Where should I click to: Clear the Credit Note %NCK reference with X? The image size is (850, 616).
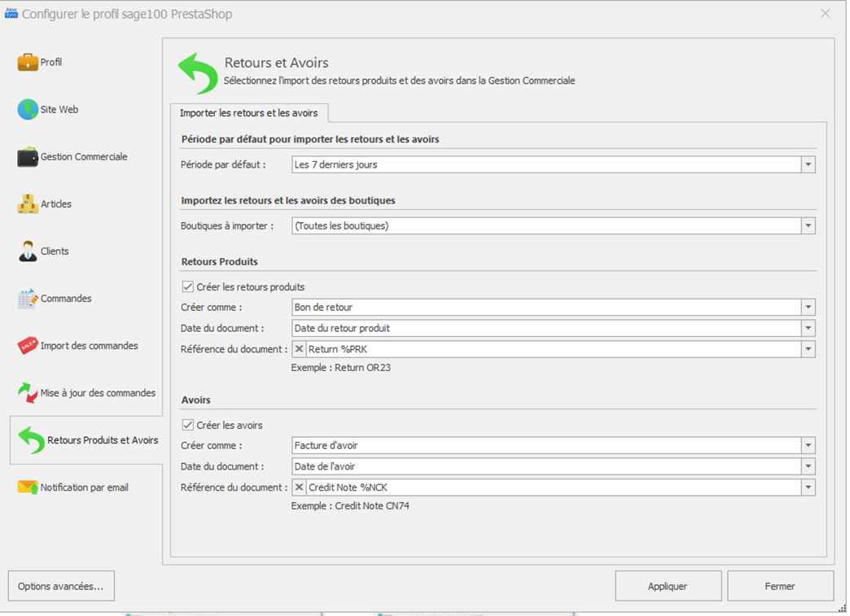[x=300, y=488]
